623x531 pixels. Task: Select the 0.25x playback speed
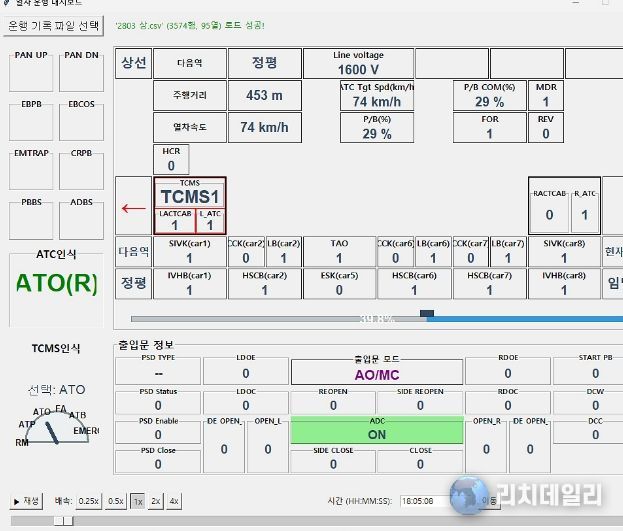(89, 501)
